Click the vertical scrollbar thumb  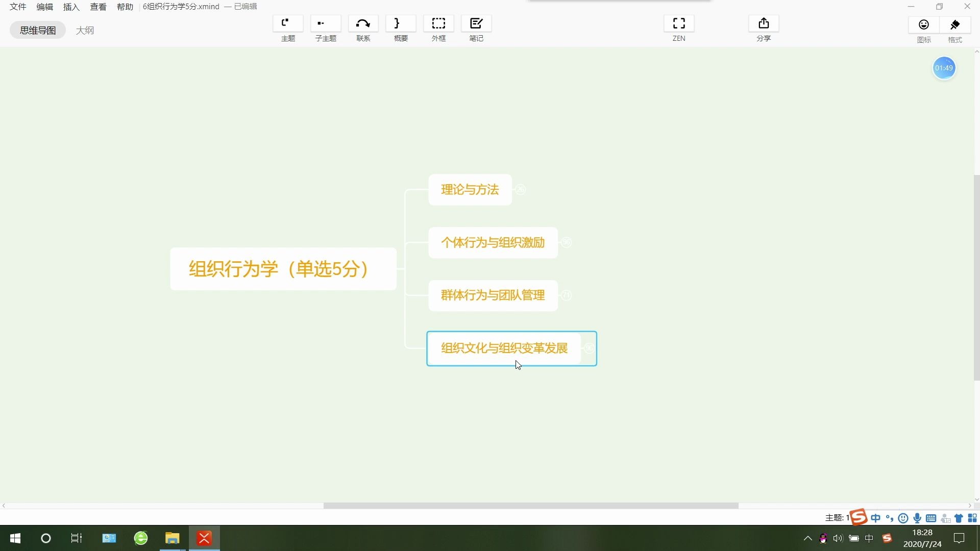(x=976, y=278)
